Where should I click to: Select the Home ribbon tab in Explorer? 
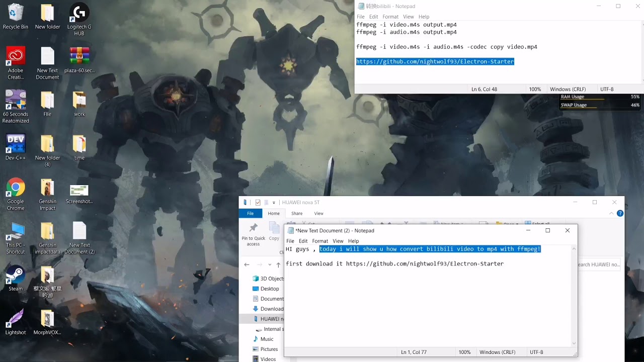pyautogui.click(x=274, y=213)
